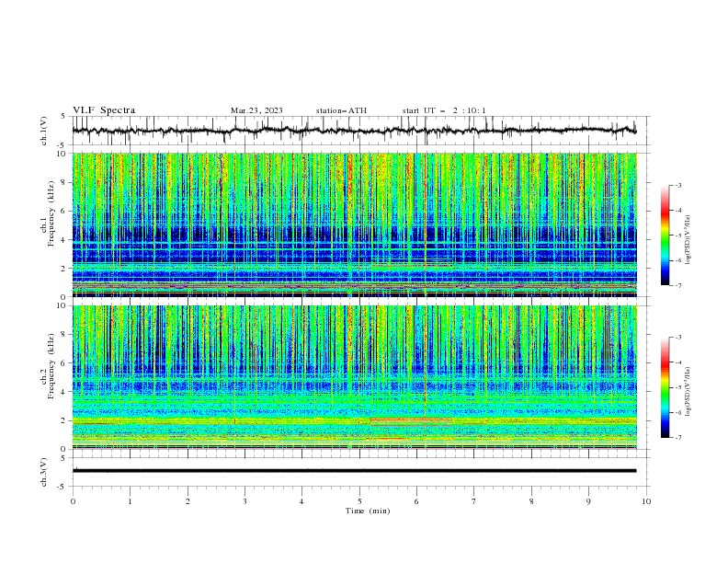Click the "ch.3(V)" axis label
The width and height of the screenshot is (728, 563).
[x=44, y=472]
